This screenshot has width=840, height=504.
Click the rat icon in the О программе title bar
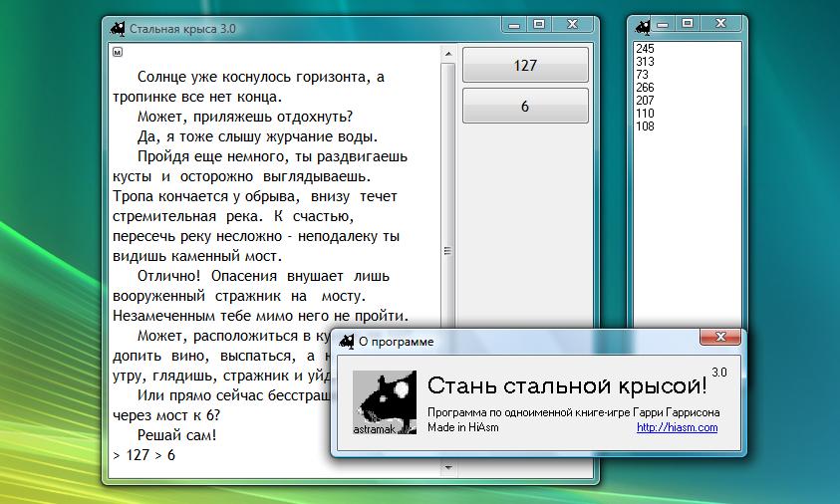point(347,342)
